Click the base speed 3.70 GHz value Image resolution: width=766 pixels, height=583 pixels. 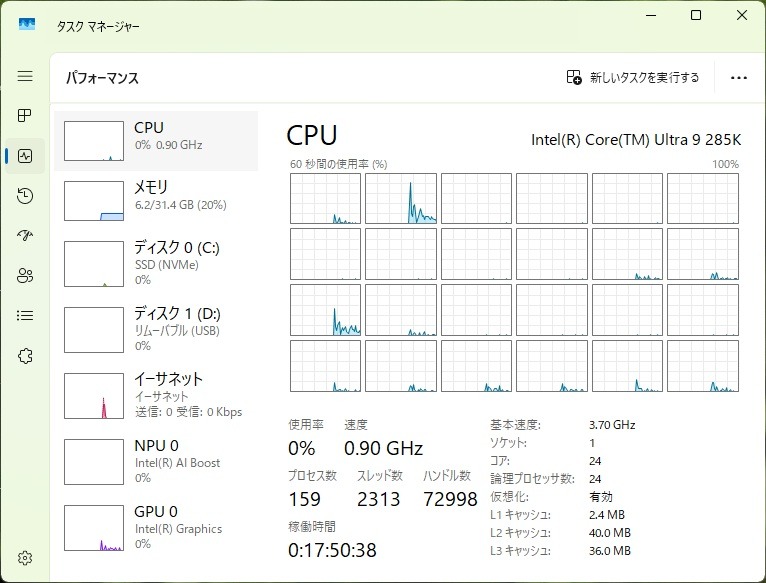click(x=612, y=425)
